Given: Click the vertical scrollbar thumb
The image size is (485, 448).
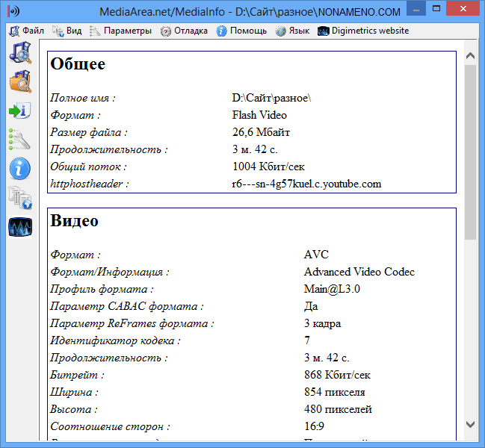Looking at the screenshot, I should point(470,149).
